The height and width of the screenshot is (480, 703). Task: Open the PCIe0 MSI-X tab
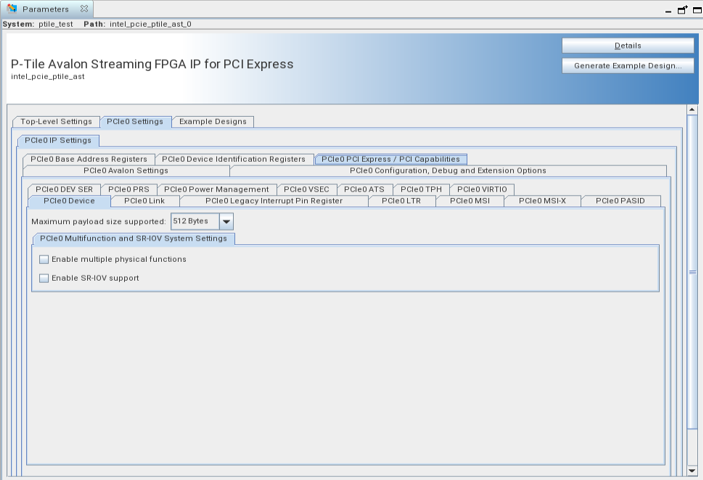click(542, 201)
